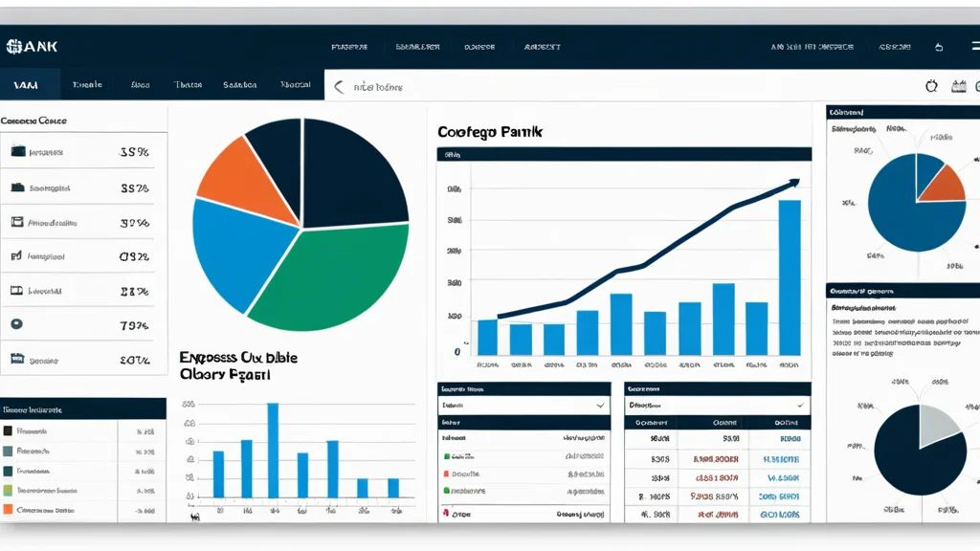Pick the orange swatch in the bottom-left legend
This screenshot has width=980, height=551.
click(x=8, y=509)
